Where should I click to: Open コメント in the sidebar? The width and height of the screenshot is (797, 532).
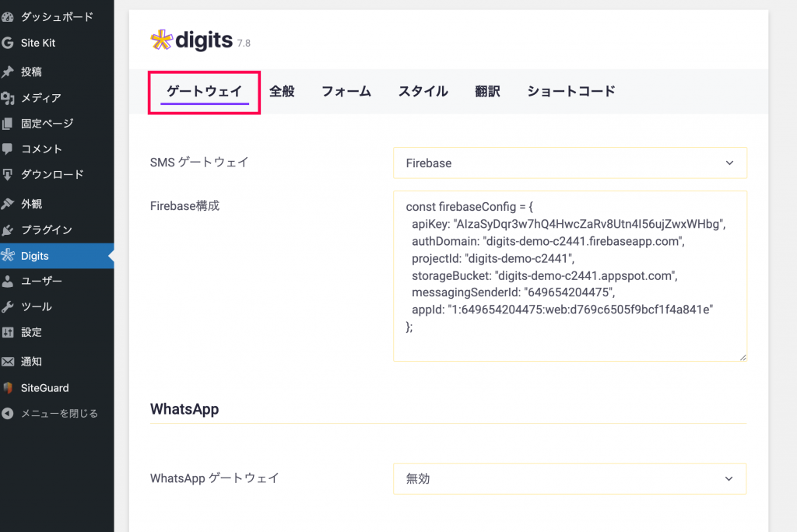click(x=57, y=149)
